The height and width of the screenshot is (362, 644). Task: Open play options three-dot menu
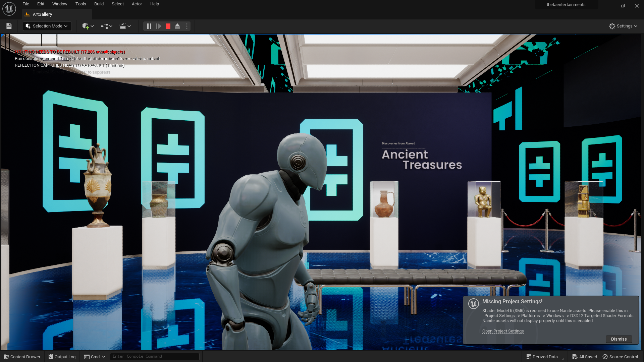[x=187, y=26]
